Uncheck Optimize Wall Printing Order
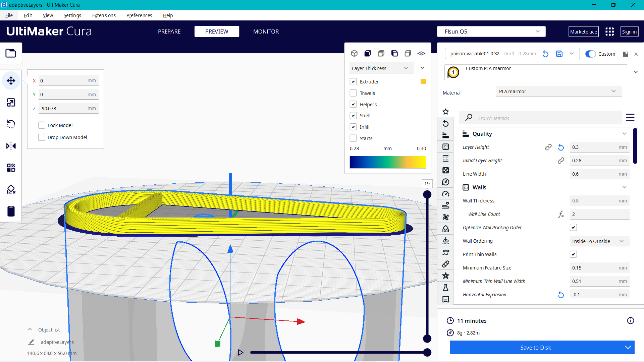Screen dimensions: 644x362 pyautogui.click(x=573, y=228)
